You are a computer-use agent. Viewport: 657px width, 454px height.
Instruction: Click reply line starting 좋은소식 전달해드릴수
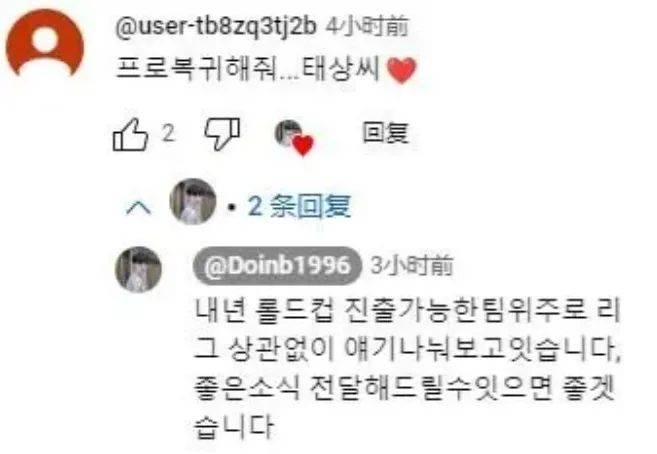[x=405, y=388]
